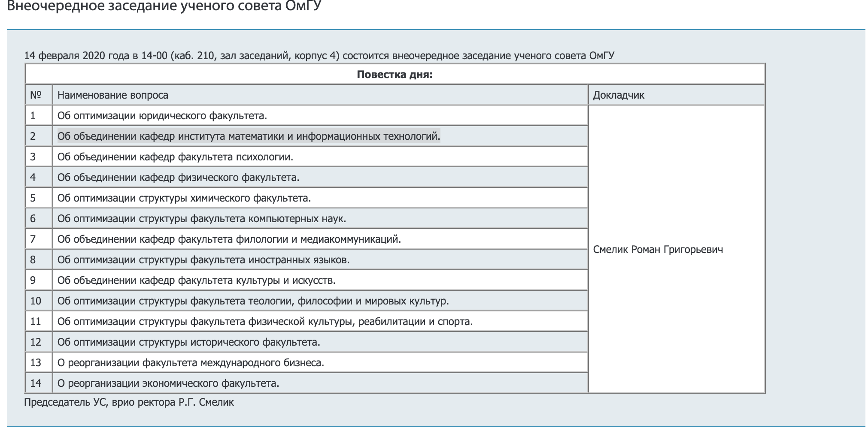This screenshot has width=868, height=428.
Task: Click number cell '3'
Action: [39, 157]
